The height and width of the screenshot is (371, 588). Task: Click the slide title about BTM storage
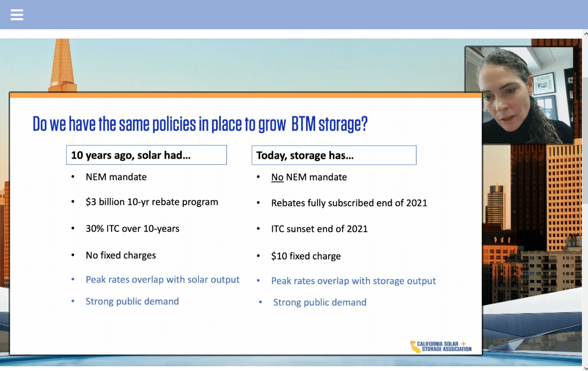point(200,124)
